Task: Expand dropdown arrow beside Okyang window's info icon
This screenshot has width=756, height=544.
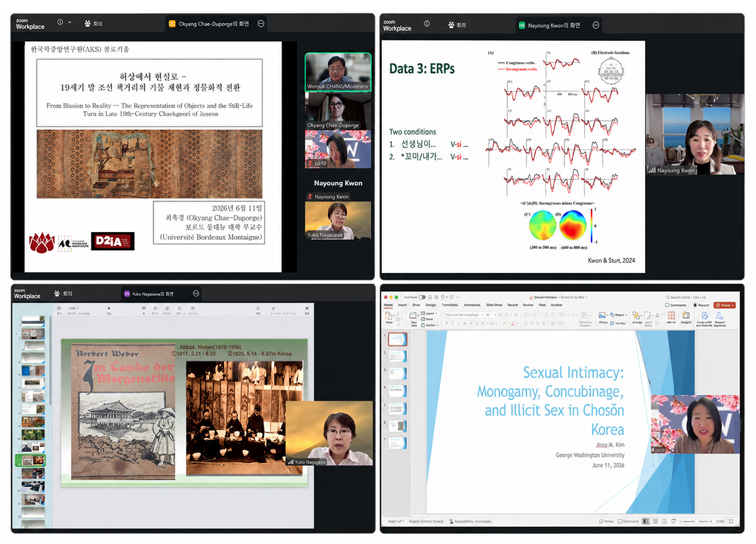Action: pyautogui.click(x=70, y=22)
